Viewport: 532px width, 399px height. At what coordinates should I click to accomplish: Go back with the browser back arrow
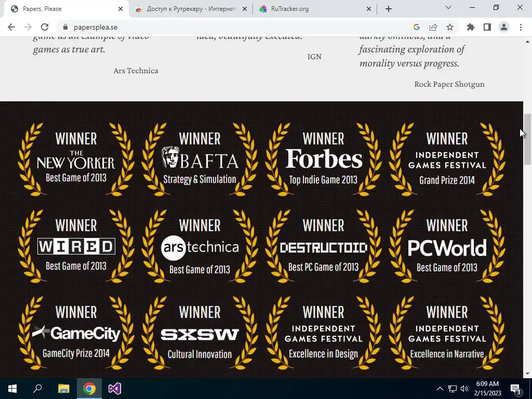pyautogui.click(x=11, y=27)
